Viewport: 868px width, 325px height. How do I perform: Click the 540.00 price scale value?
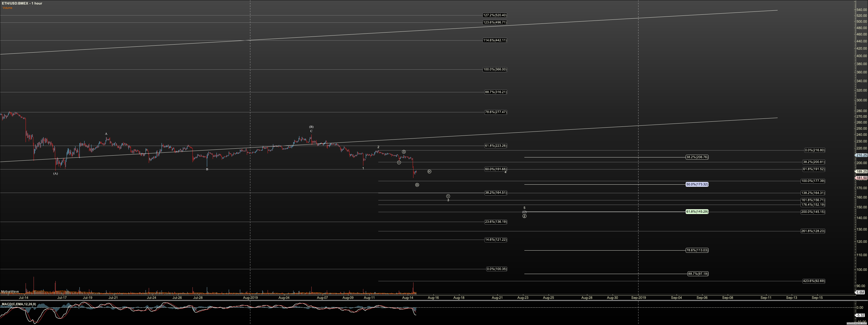coord(862,10)
